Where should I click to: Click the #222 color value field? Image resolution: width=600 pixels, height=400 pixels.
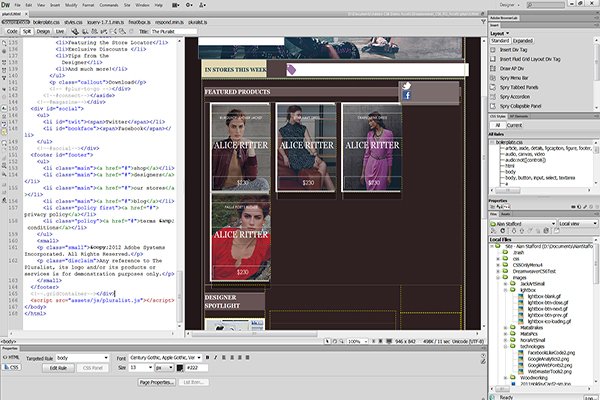tap(197, 368)
